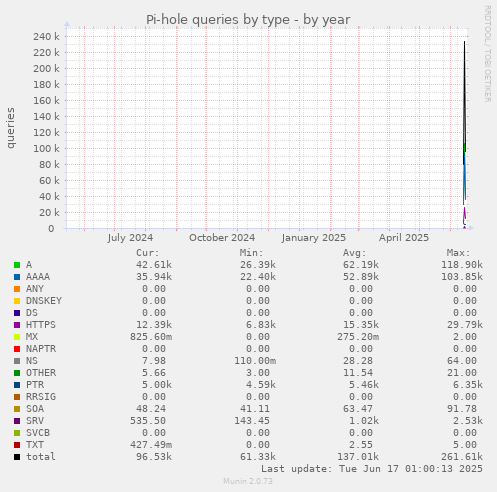The width and height of the screenshot is (497, 492).
Task: Click the '240 k' y-axis tick label
Action: (46, 36)
